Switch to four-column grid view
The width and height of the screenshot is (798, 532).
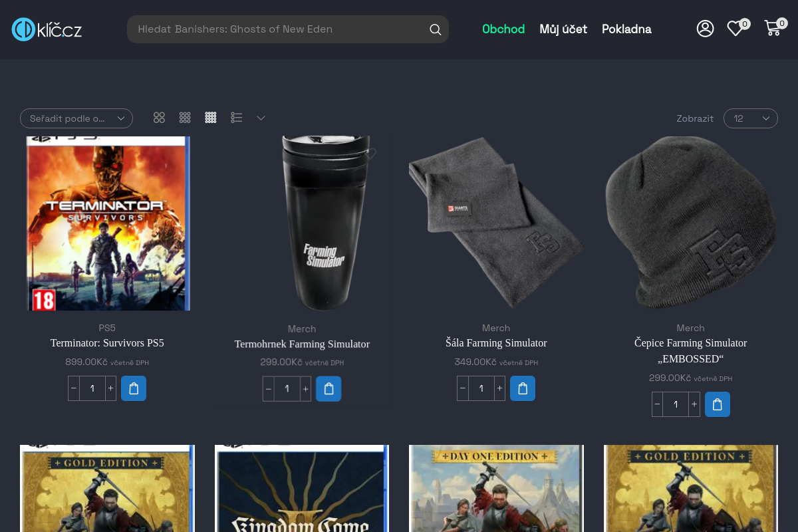211,118
